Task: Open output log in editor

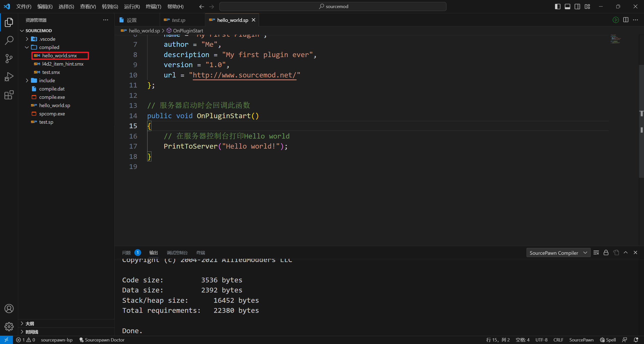Action: tap(616, 252)
